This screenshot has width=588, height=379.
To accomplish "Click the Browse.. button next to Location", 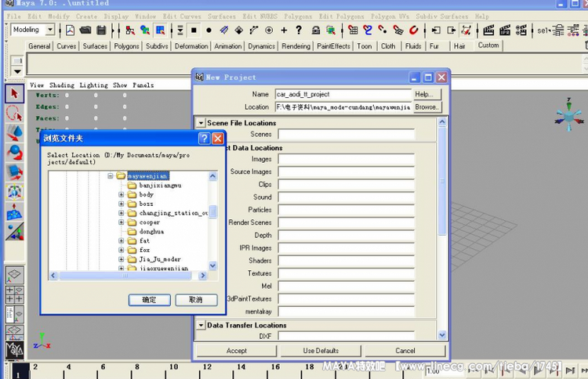I will pos(427,107).
